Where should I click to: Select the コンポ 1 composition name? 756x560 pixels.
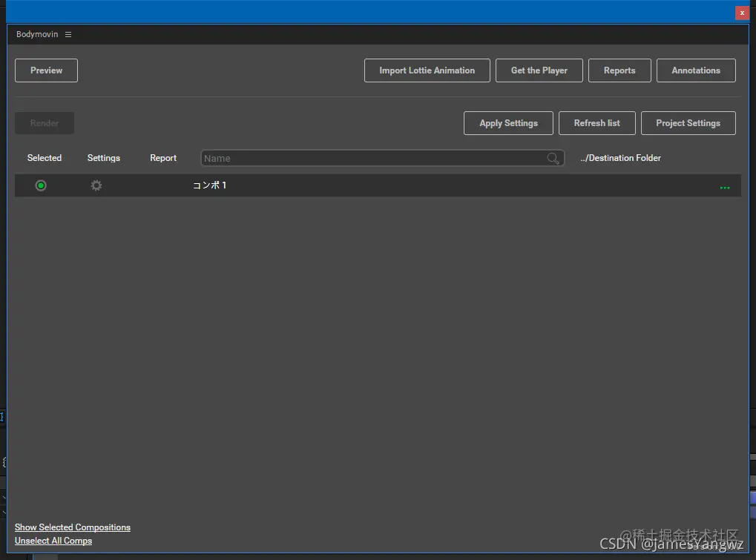tap(209, 185)
